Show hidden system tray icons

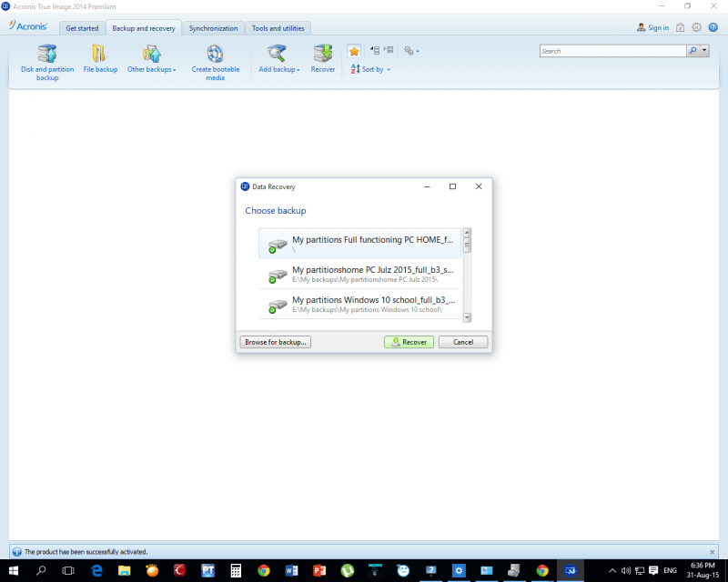tap(612, 570)
